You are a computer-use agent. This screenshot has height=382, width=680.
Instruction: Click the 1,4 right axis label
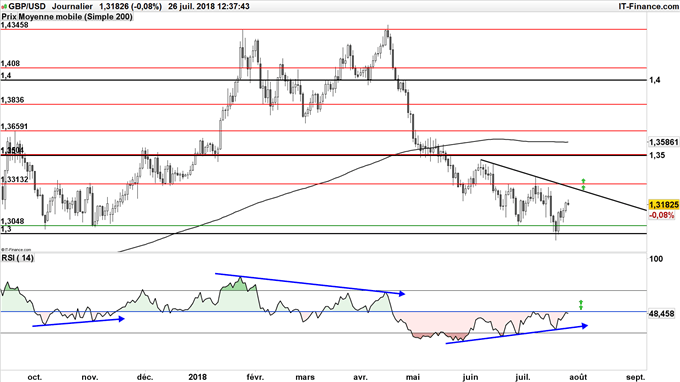(655, 80)
